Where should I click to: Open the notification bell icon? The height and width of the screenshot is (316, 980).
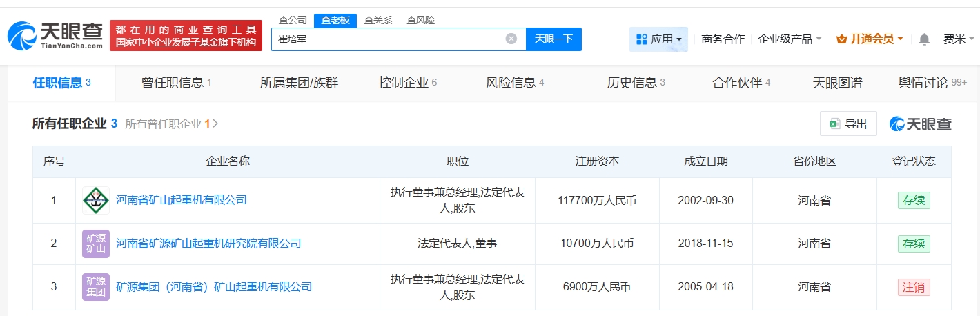(924, 39)
